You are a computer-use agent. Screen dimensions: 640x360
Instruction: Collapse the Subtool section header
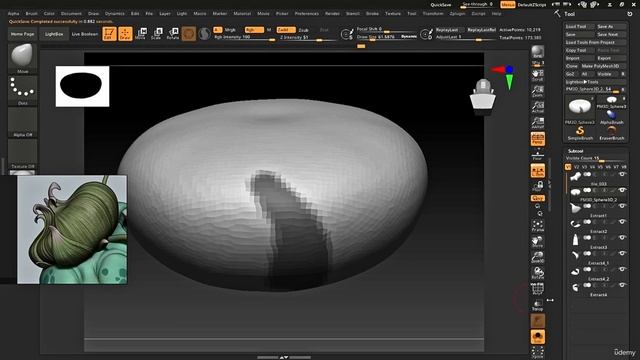coord(576,151)
